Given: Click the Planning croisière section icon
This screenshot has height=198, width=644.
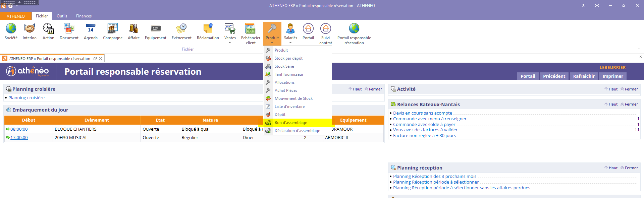Looking at the screenshot, I should [9, 89].
